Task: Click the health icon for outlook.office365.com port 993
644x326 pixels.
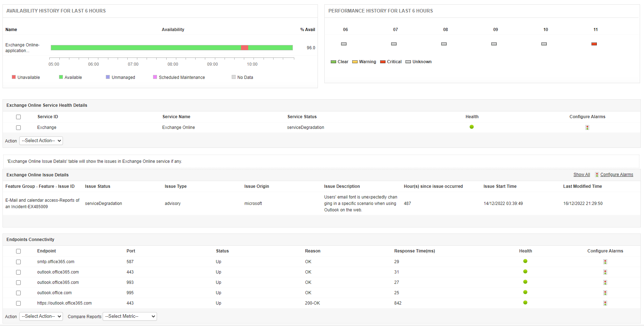Action: pyautogui.click(x=525, y=282)
